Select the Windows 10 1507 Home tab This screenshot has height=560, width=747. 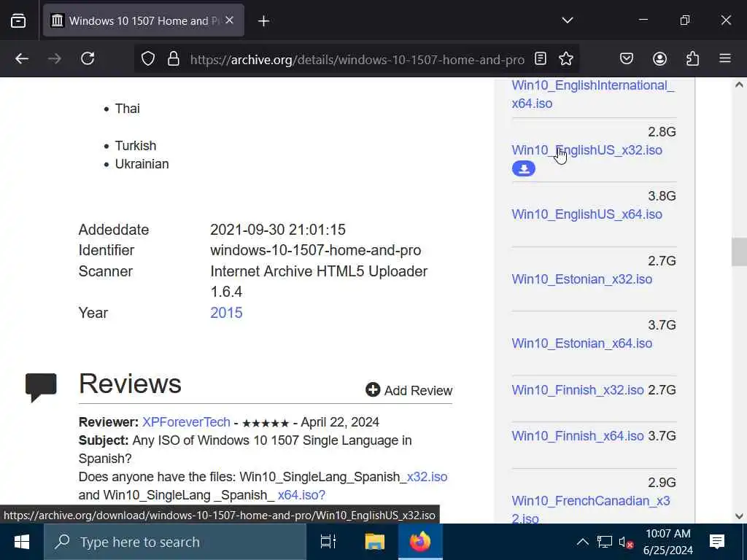[144, 20]
